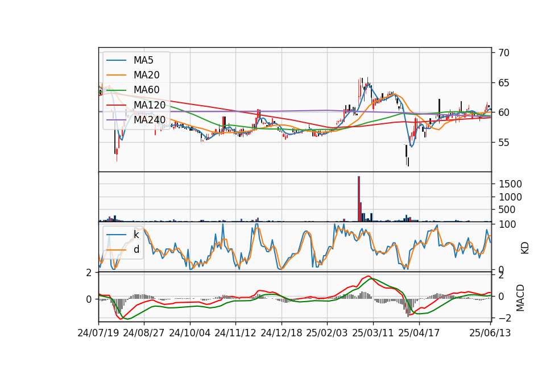Click the k label in KD legend

click(136, 234)
